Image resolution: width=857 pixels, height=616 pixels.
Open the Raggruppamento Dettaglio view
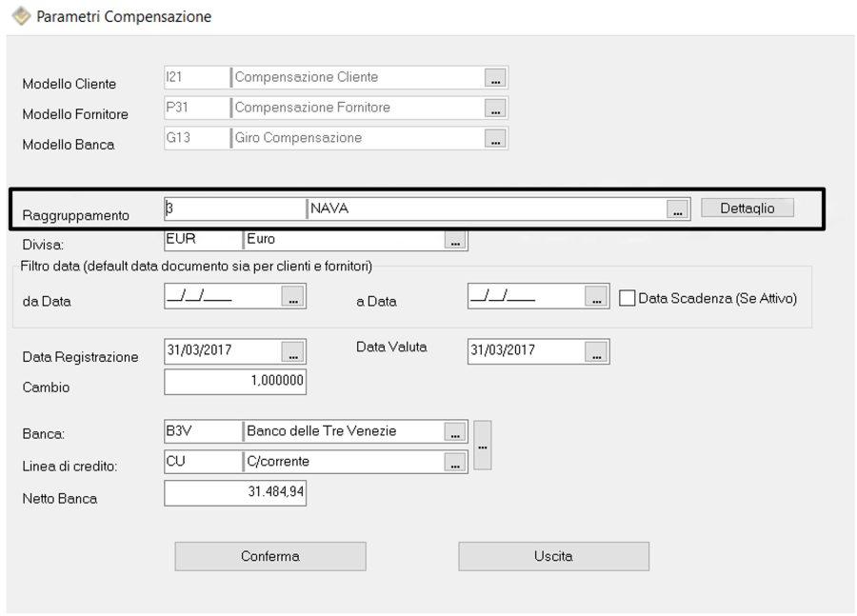747,207
